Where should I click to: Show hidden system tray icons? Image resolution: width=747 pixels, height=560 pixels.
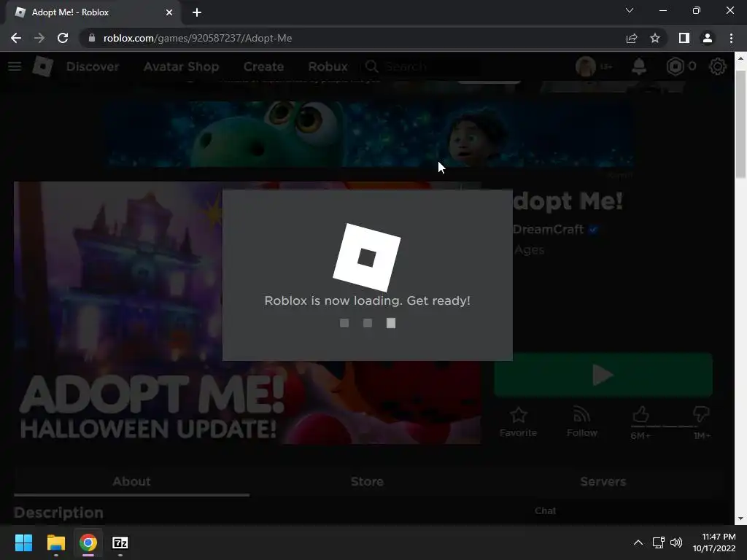(x=638, y=542)
